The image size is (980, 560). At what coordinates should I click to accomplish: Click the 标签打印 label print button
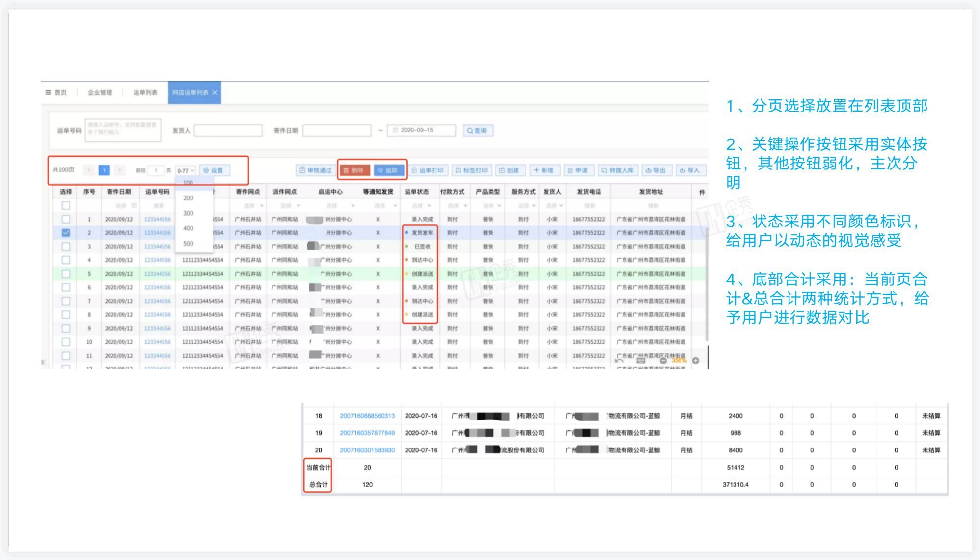click(x=472, y=170)
